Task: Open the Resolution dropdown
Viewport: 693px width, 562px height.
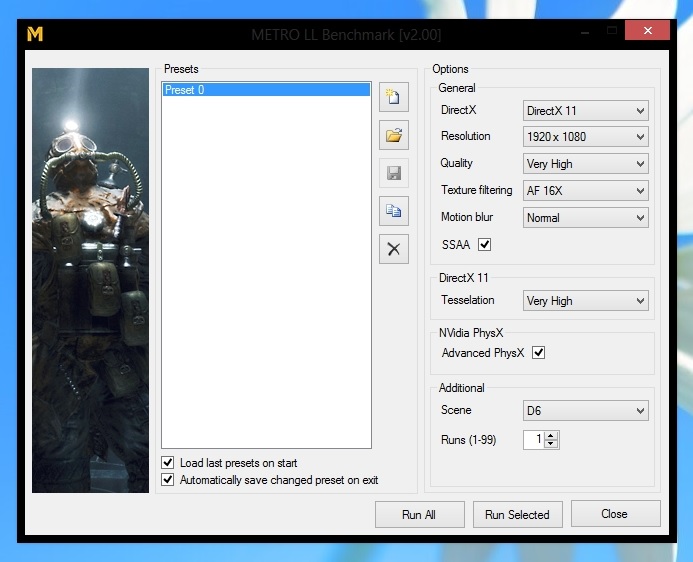Action: (586, 137)
